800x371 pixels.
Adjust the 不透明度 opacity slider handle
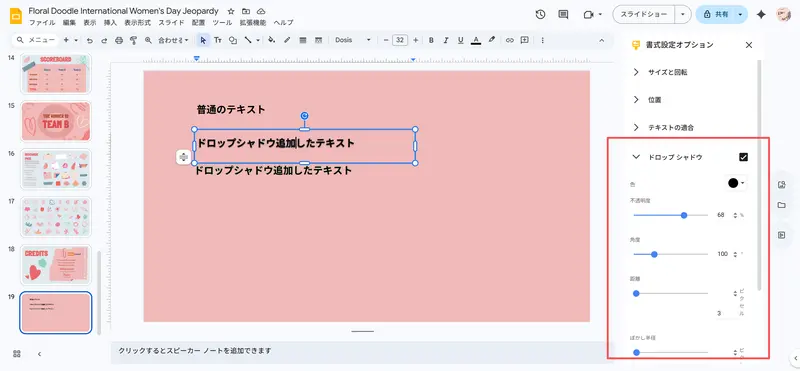tap(684, 215)
